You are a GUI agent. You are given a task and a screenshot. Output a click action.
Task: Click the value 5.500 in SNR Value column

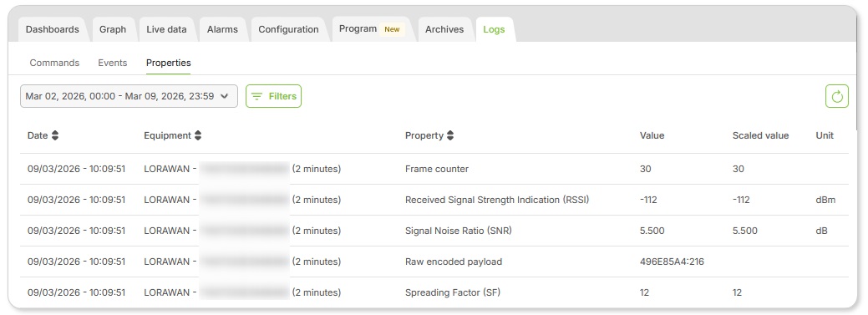[652, 231]
